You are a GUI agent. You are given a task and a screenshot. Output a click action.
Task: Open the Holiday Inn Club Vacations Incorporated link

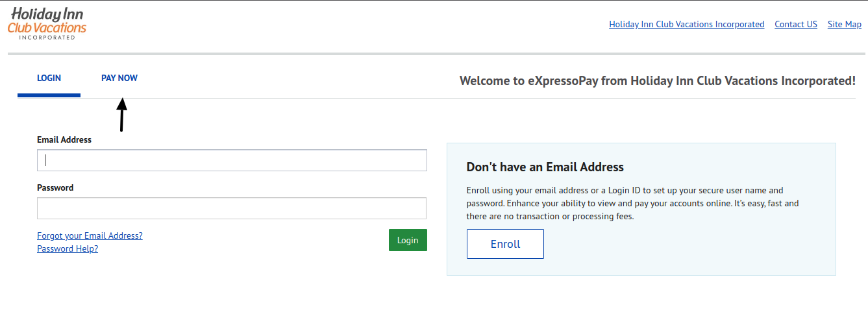click(686, 25)
